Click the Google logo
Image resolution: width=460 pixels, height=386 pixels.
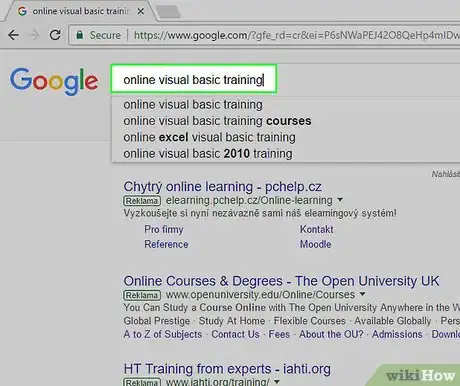54,81
